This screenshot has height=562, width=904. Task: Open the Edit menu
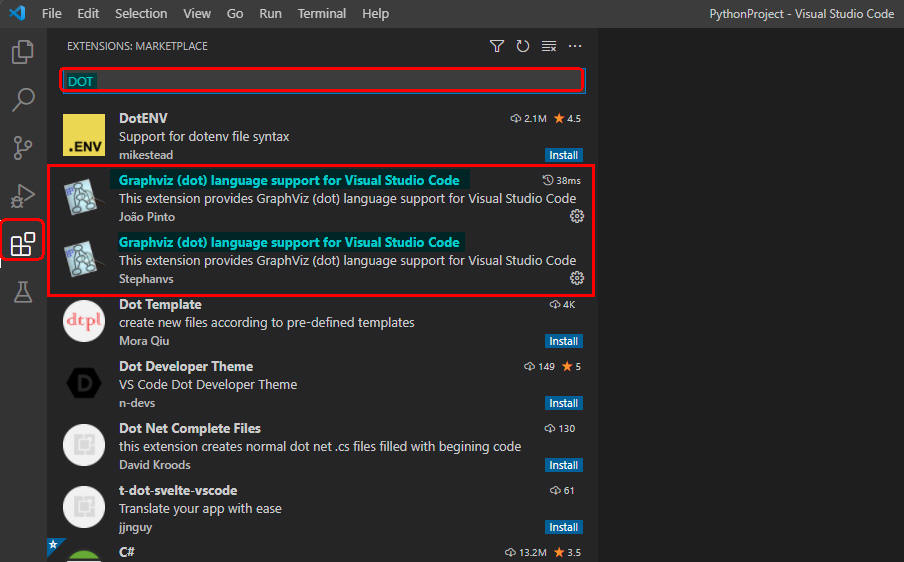88,13
